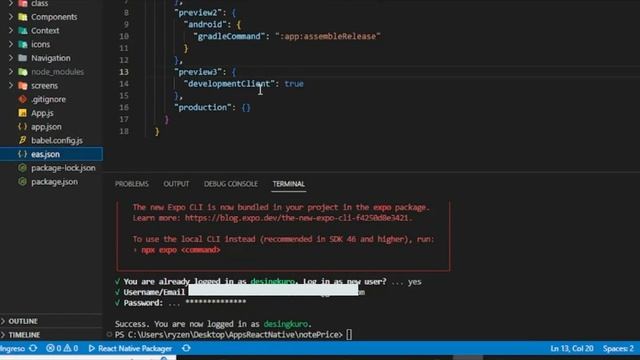Open the screens folder
Screen dimensions: 640x360
click(x=44, y=86)
